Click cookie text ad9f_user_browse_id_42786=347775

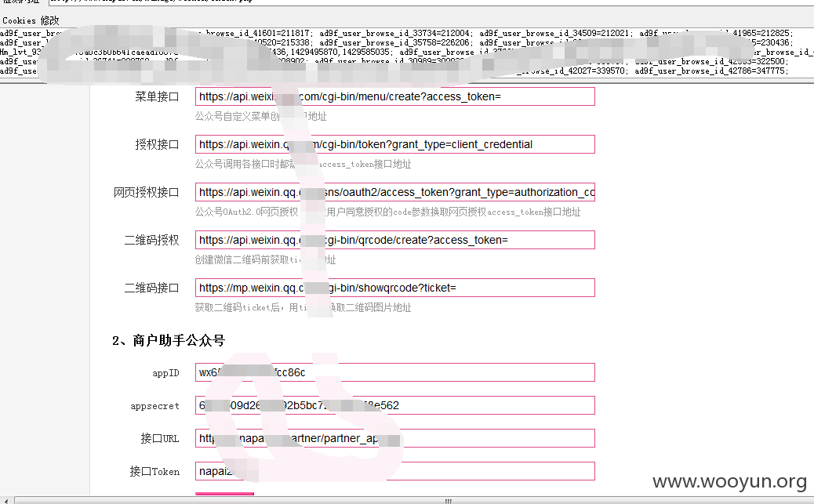pyautogui.click(x=709, y=71)
